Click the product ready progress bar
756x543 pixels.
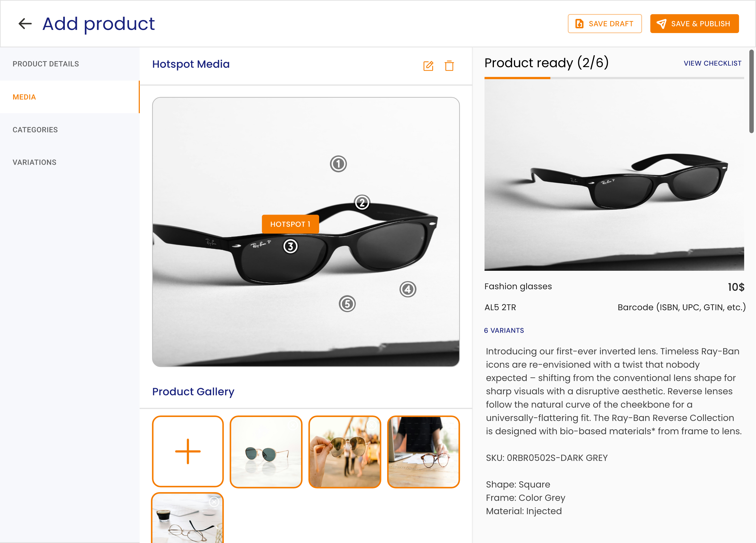[614, 78]
